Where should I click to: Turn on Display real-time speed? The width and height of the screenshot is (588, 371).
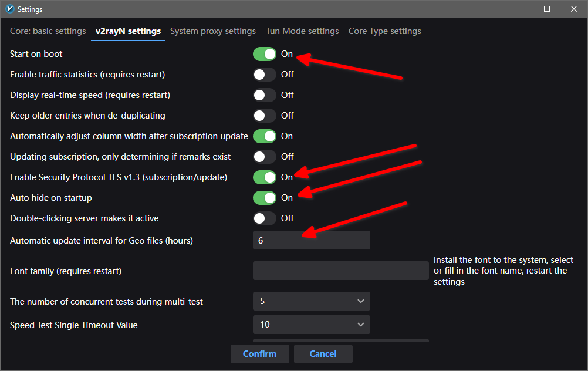(265, 95)
